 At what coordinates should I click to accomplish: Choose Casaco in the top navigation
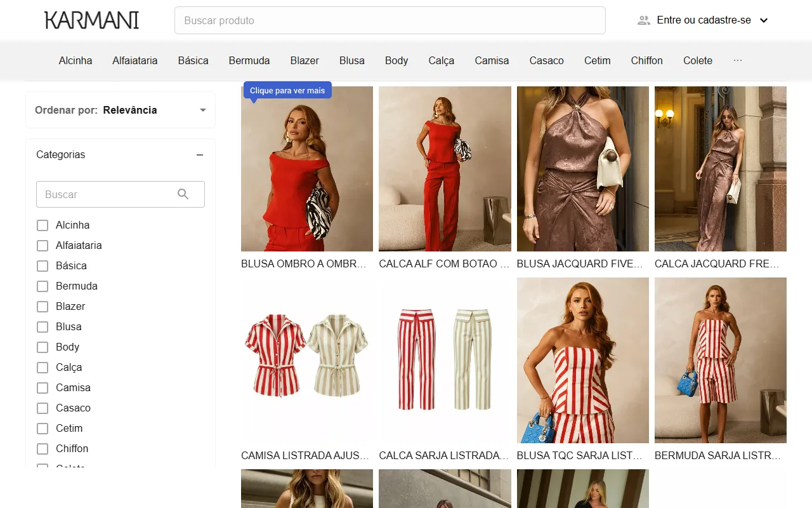(547, 60)
